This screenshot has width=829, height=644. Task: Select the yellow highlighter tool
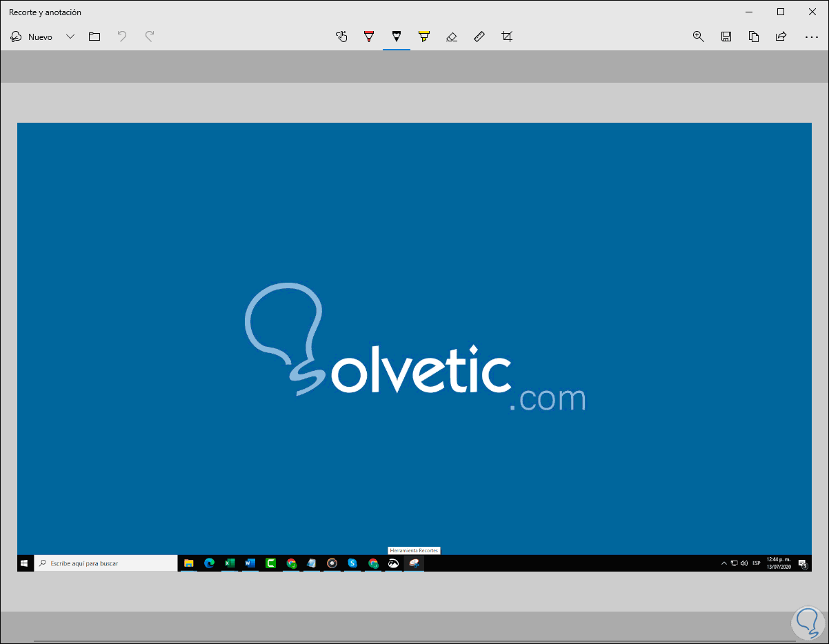[x=424, y=37]
